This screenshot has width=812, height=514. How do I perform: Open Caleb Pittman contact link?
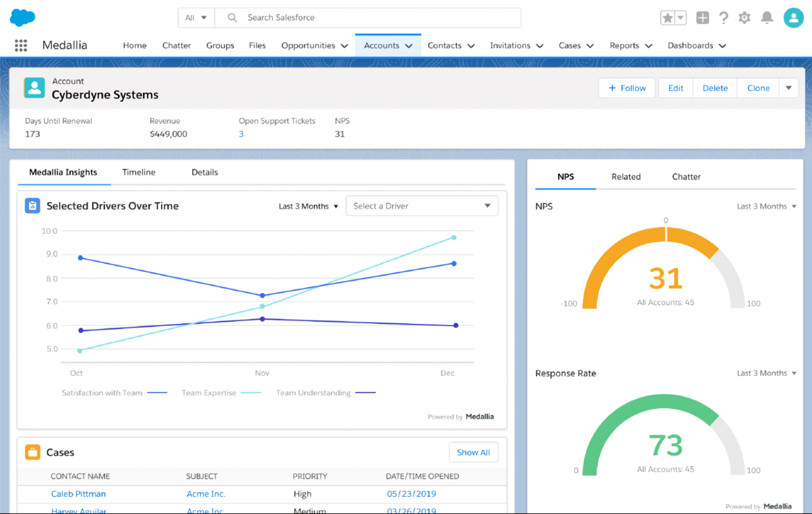79,494
